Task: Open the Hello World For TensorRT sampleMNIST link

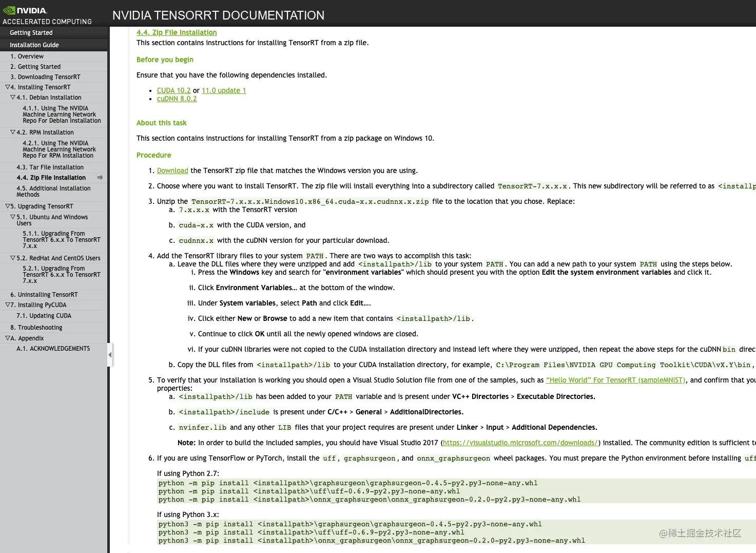Action: coord(616,380)
